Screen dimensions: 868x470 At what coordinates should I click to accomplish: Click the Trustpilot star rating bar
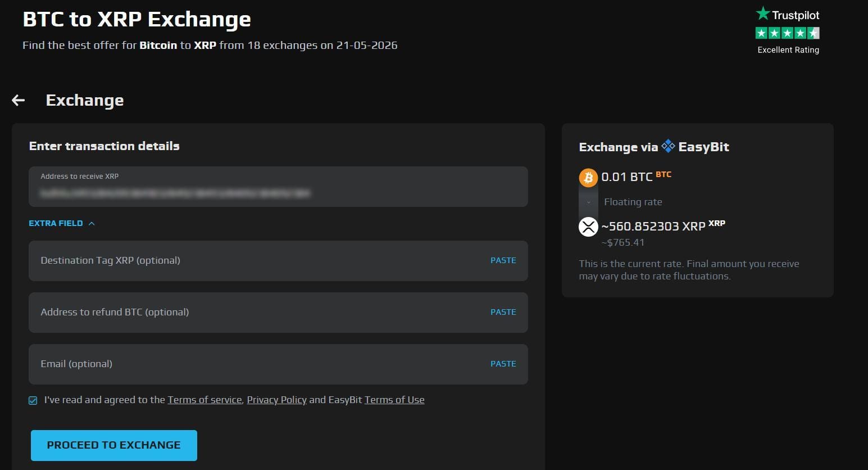(787, 33)
